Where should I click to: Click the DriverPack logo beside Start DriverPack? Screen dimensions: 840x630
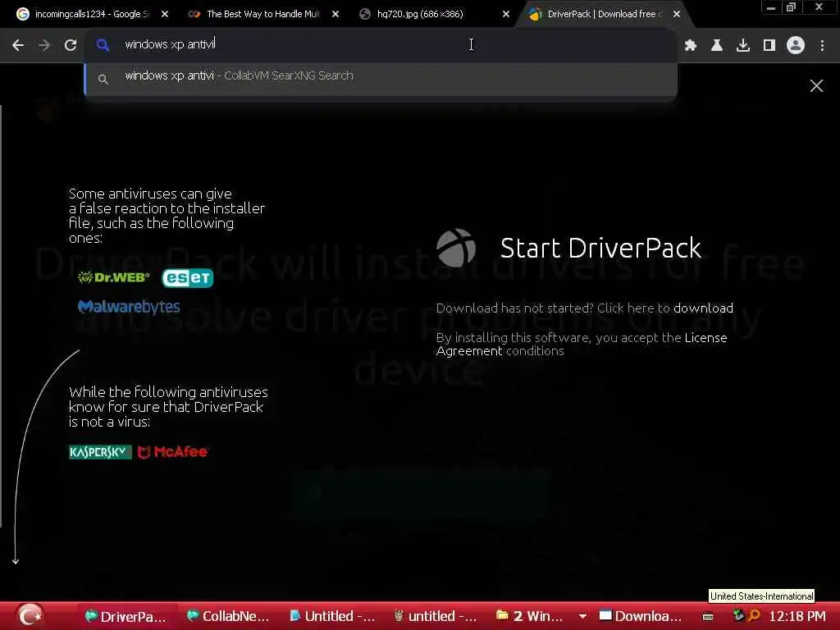[x=455, y=248]
